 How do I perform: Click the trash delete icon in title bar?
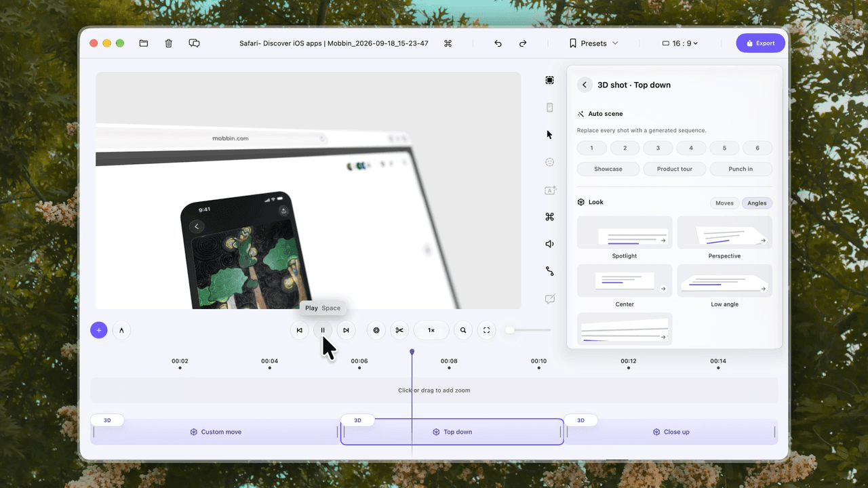click(x=169, y=43)
